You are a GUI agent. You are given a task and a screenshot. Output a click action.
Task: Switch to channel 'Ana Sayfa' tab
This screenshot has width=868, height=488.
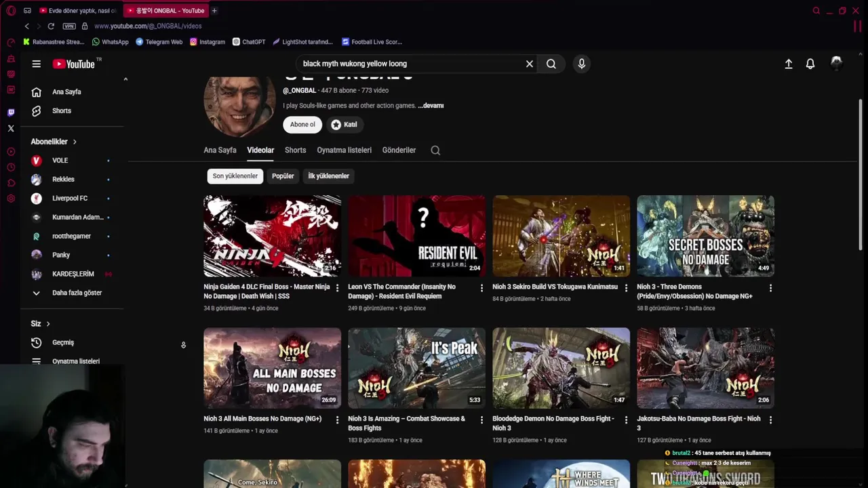(220, 150)
